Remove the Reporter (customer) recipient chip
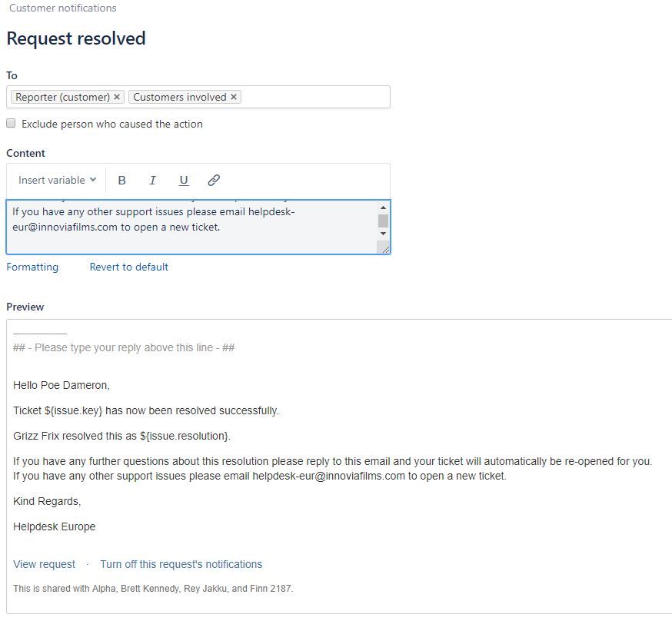 point(117,97)
